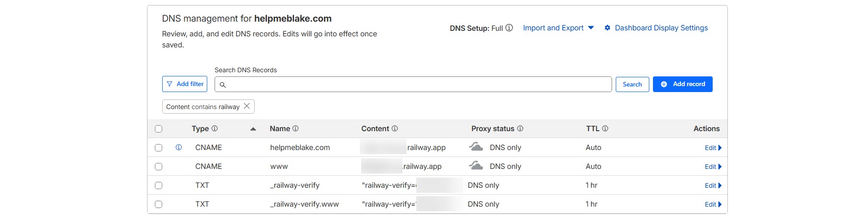
Task: Click the gray cloud on helpmeblake.com row
Action: (476, 147)
